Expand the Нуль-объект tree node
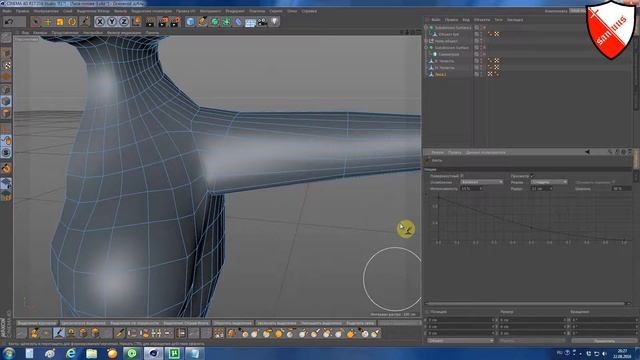 coord(426,41)
